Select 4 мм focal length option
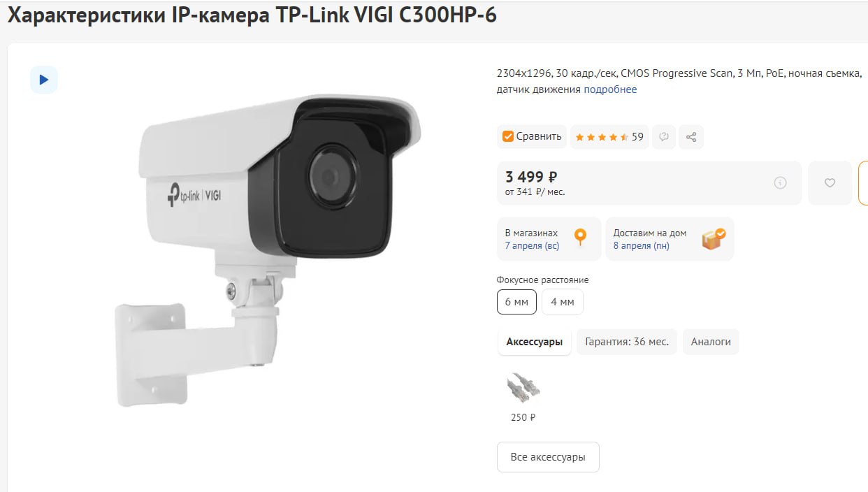This screenshot has width=868, height=492. pyautogui.click(x=563, y=302)
